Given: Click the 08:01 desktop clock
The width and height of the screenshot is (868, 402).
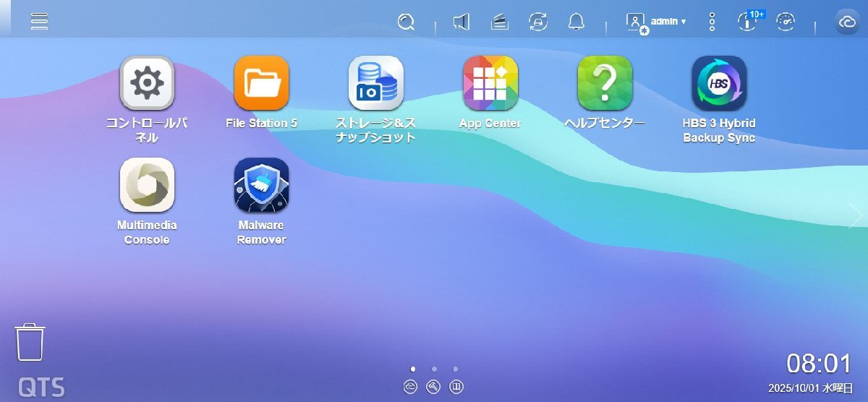Looking at the screenshot, I should coord(820,363).
